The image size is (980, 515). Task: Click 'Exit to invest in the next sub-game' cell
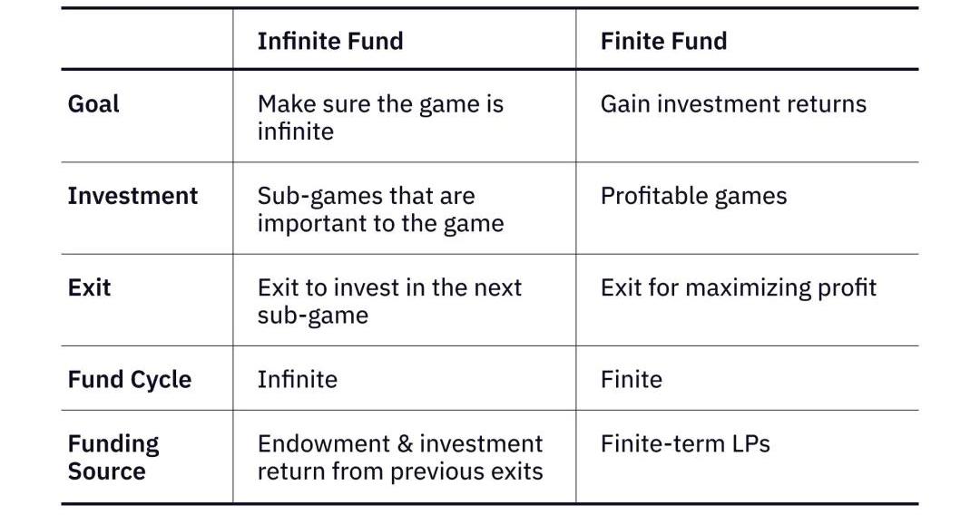tap(389, 301)
